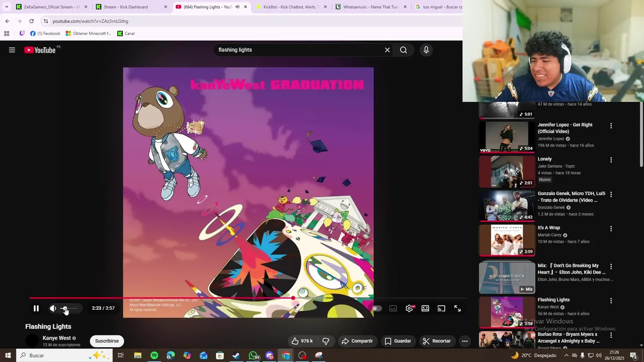Image resolution: width=644 pixels, height=362 pixels.
Task: Show hidden system tray icons
Action: click(566, 355)
